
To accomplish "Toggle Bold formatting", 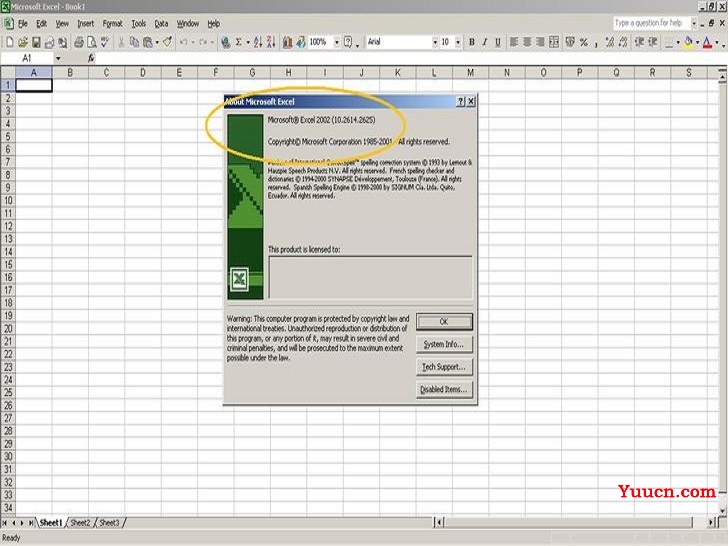I will click(x=472, y=42).
